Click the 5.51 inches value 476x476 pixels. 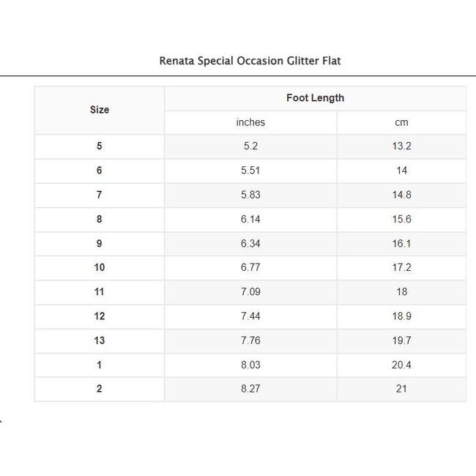coord(250,171)
